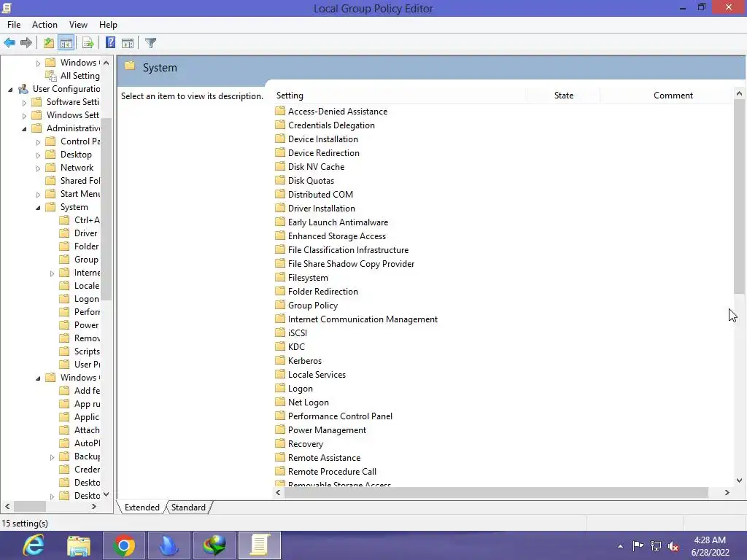
Task: Collapse the User Configuration tree node
Action: point(10,90)
